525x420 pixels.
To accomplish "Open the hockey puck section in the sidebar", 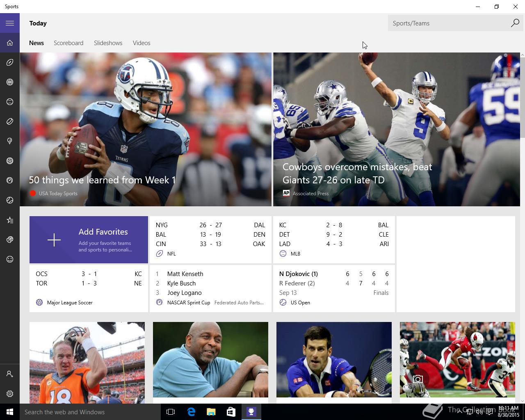I will point(10,121).
